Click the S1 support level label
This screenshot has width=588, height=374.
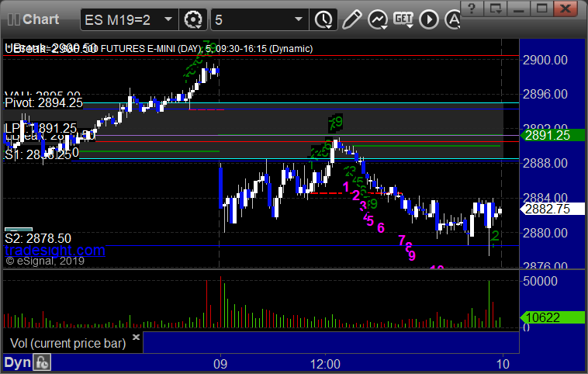click(37, 154)
